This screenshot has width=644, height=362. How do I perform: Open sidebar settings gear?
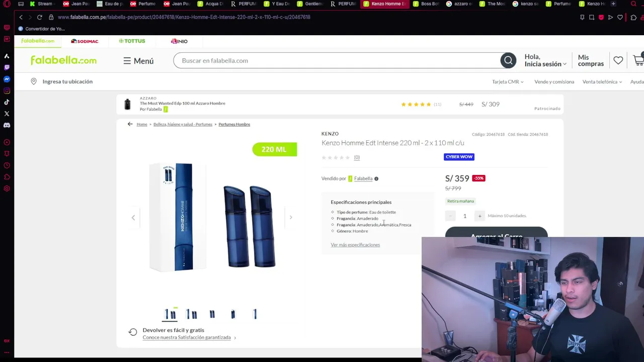point(7,189)
